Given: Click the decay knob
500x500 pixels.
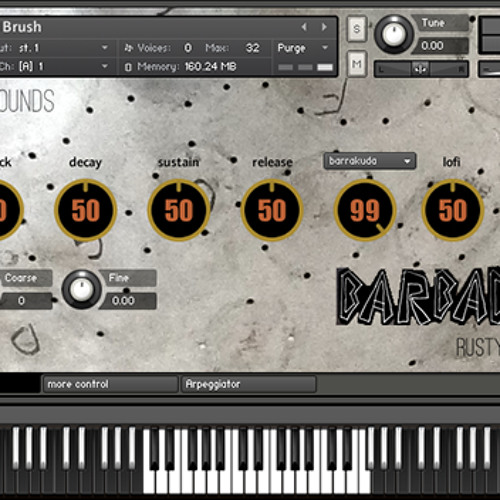Looking at the screenshot, I should point(86,210).
